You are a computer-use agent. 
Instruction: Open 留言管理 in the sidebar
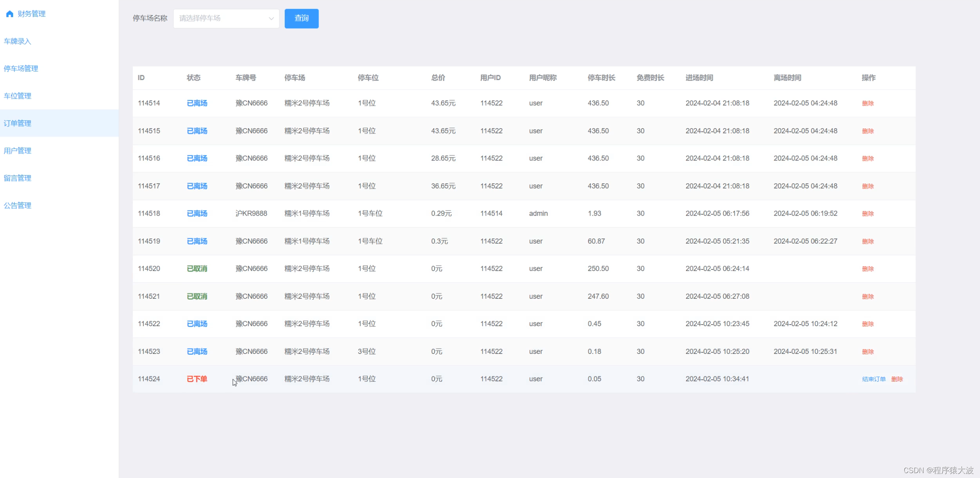pyautogui.click(x=18, y=178)
